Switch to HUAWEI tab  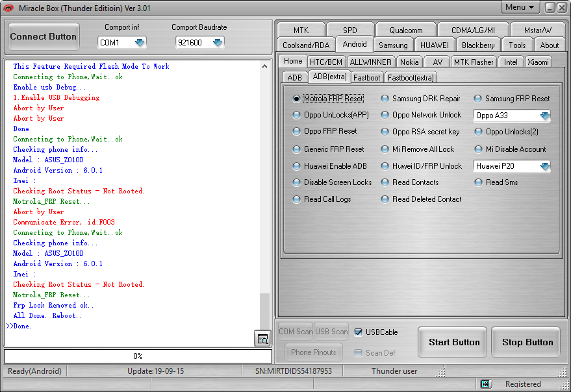coord(435,45)
